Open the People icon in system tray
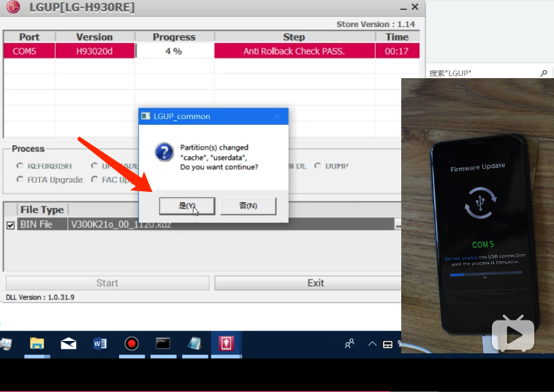Viewport: 554px width, 392px height. coord(349,344)
